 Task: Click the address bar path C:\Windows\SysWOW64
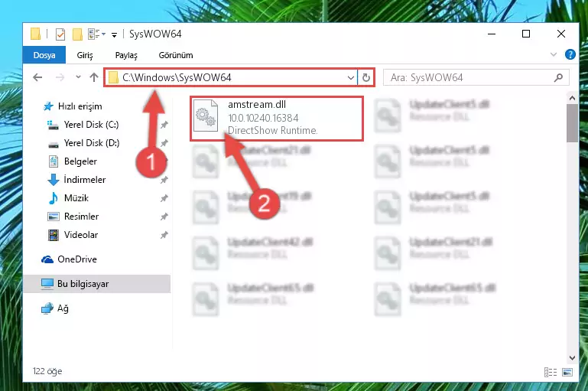pyautogui.click(x=177, y=77)
